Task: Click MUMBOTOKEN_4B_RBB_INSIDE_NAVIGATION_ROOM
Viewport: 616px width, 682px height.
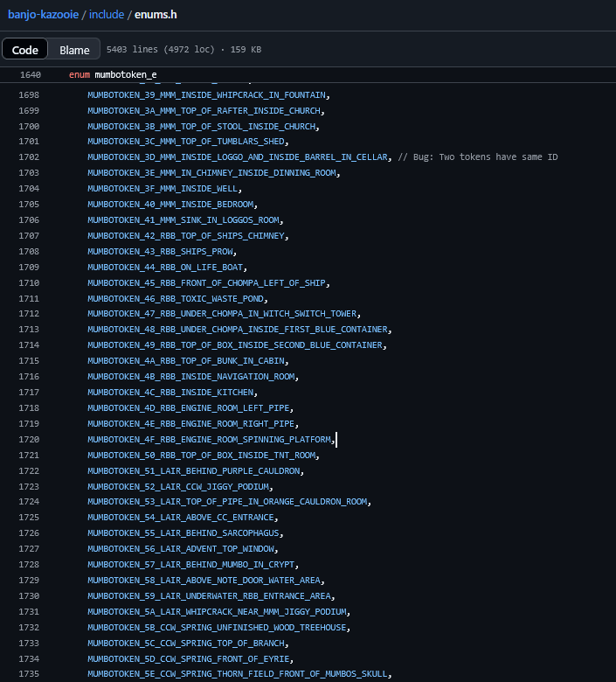Action: [x=191, y=377]
